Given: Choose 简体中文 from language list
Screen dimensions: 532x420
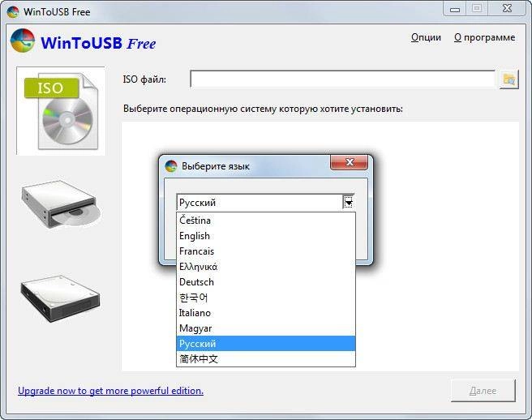Looking at the screenshot, I should (266, 359).
